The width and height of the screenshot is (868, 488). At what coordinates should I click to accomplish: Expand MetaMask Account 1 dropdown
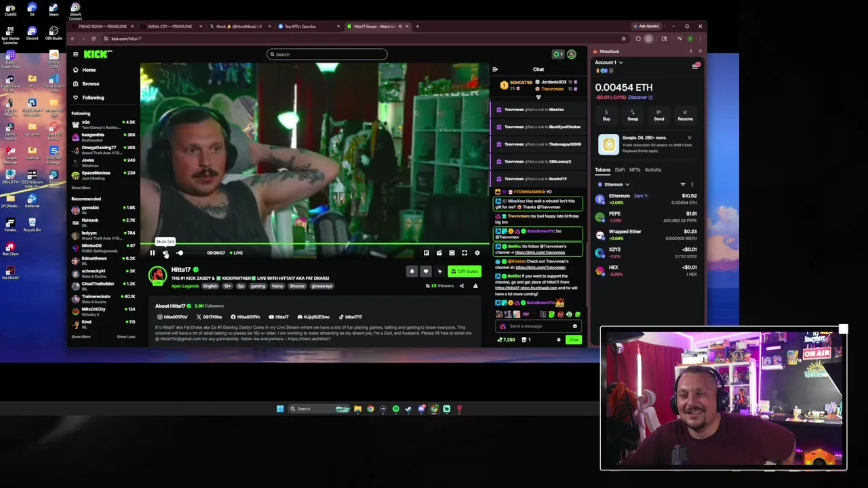point(609,62)
